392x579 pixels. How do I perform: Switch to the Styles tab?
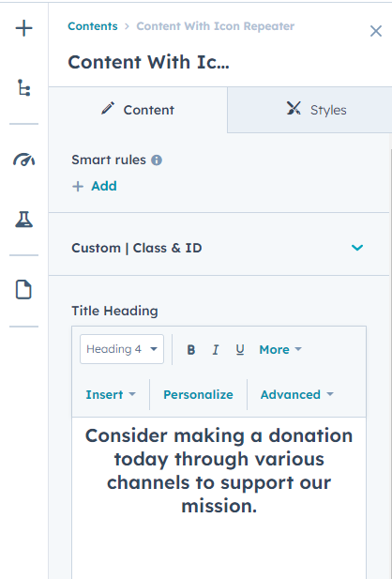point(309,110)
